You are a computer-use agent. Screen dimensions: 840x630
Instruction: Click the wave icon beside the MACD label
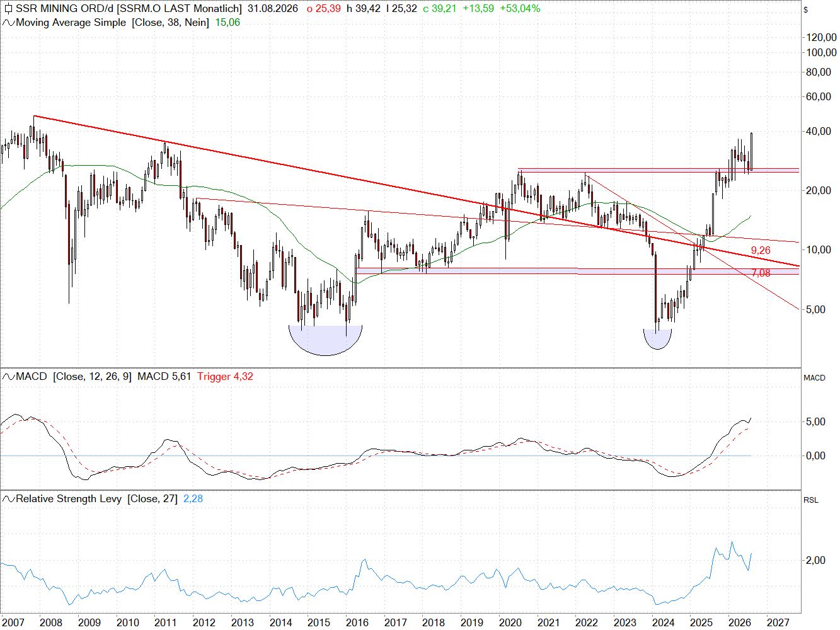[x=8, y=377]
